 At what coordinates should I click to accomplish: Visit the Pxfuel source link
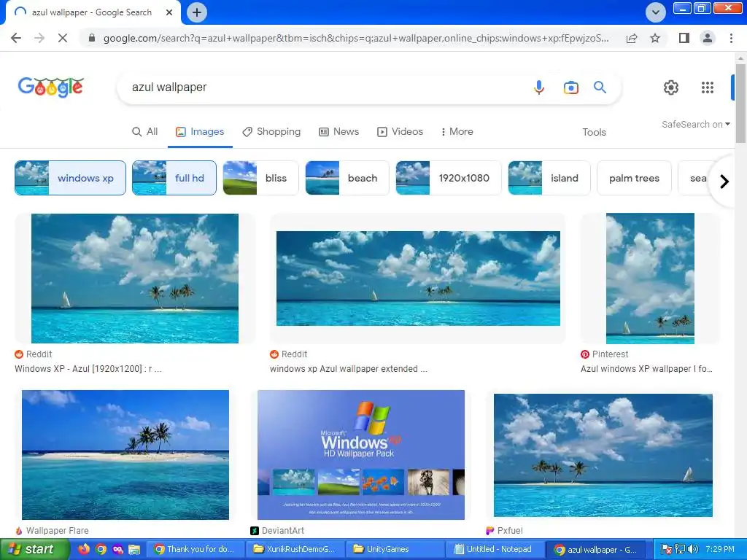click(x=504, y=531)
